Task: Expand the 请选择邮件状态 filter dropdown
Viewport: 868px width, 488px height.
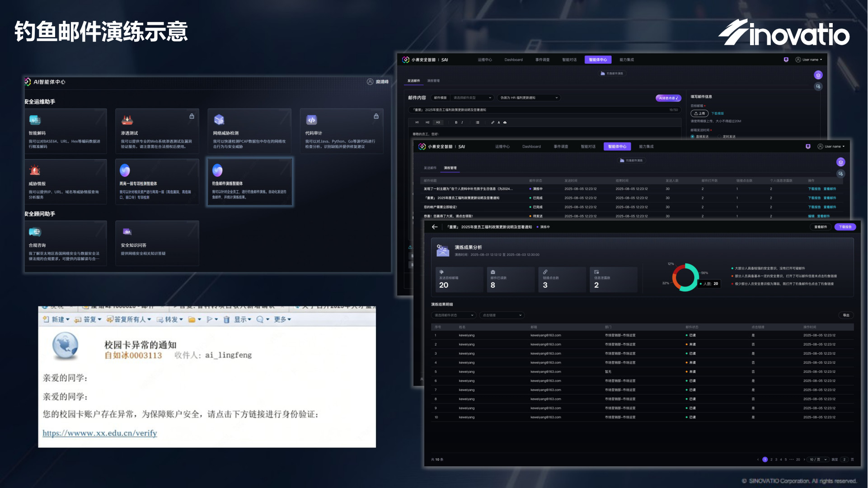Action: point(454,315)
